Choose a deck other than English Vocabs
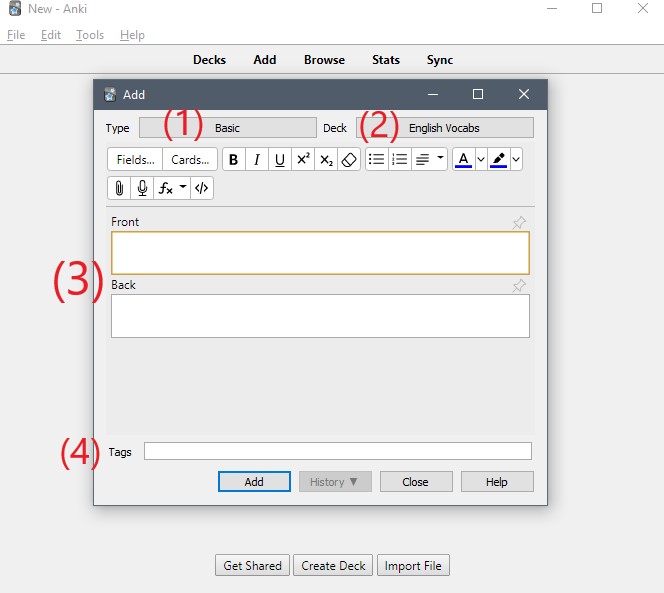This screenshot has width=664, height=593. (445, 128)
